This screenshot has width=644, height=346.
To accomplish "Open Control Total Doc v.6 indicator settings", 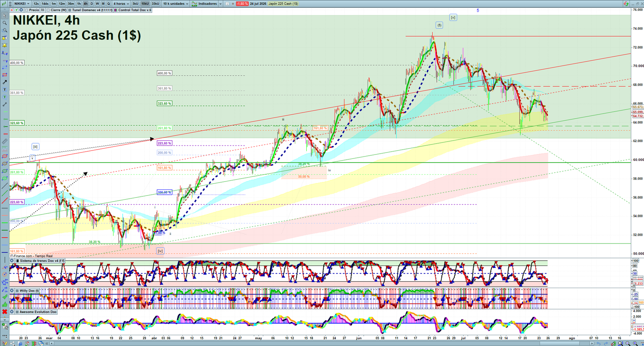I will (x=133, y=10).
